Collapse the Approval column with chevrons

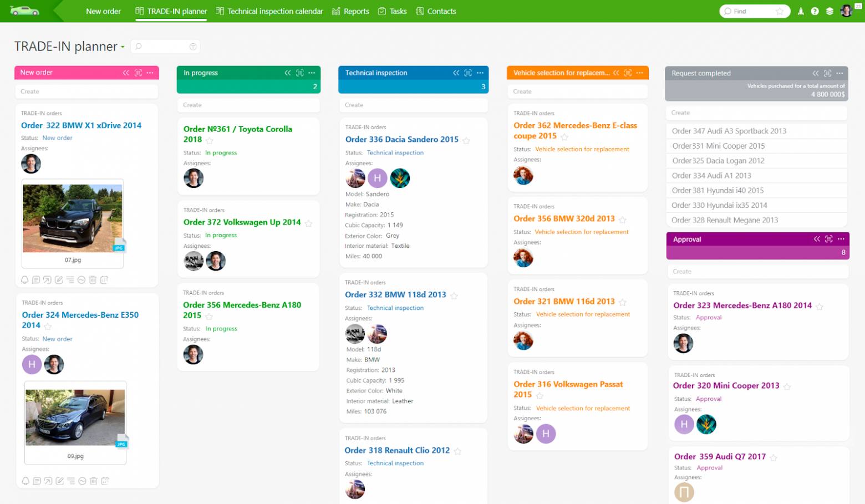pos(817,239)
